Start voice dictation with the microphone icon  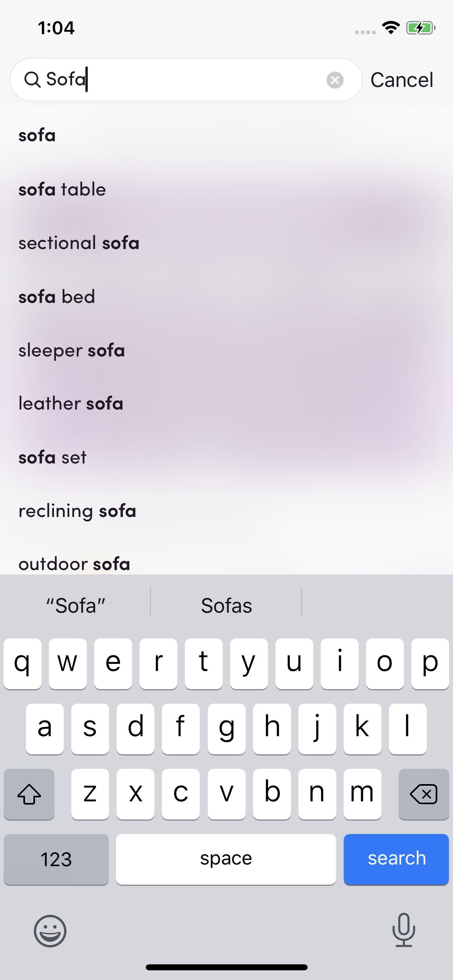403,932
